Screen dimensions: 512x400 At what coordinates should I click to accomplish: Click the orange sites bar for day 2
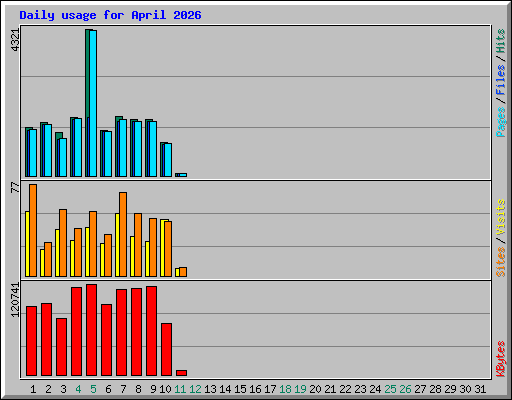[x=48, y=259]
